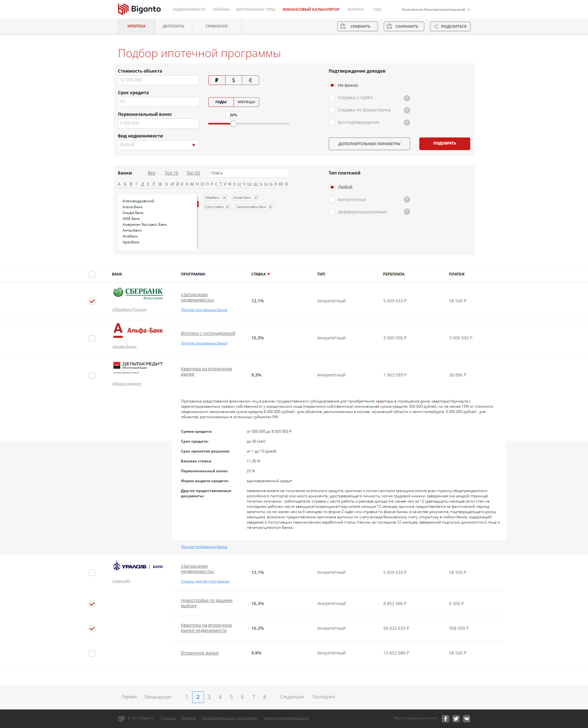Click the Biganto logo
588x728 pixels.
pyautogui.click(x=139, y=9)
